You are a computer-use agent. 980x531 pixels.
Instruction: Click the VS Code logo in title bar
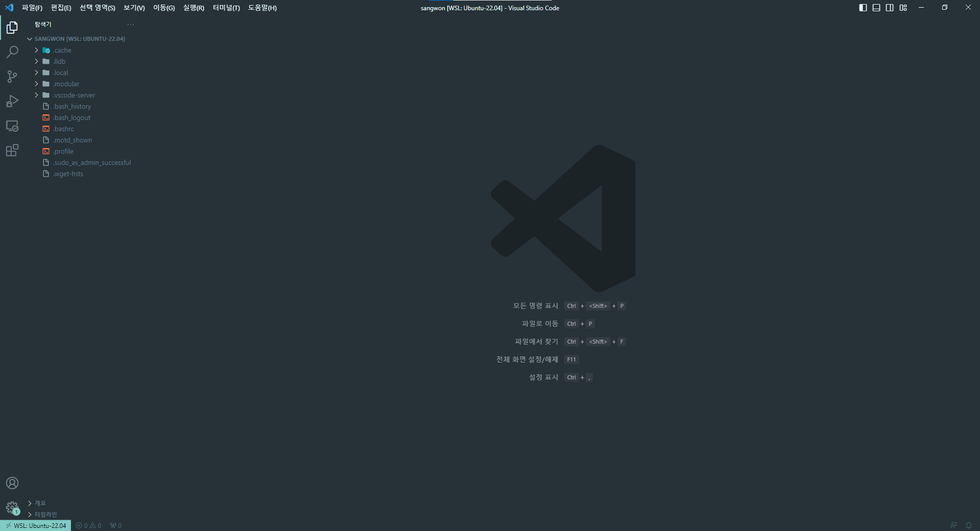pos(9,8)
